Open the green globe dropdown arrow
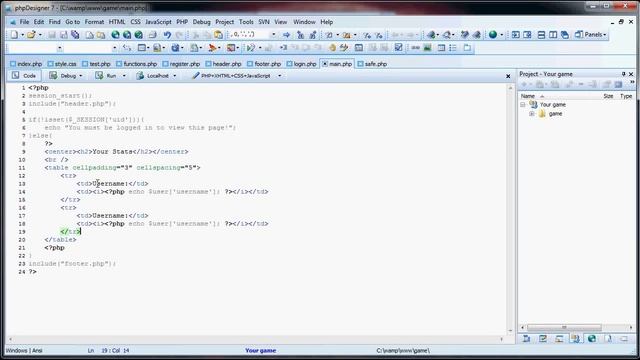The height and width of the screenshot is (360, 640). pos(502,35)
